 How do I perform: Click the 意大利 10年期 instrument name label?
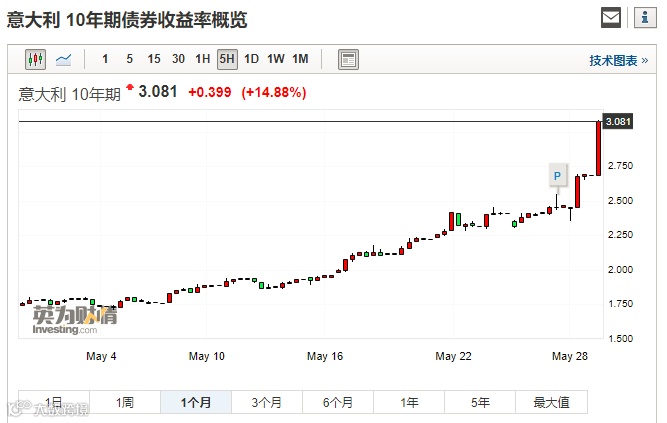(70, 94)
